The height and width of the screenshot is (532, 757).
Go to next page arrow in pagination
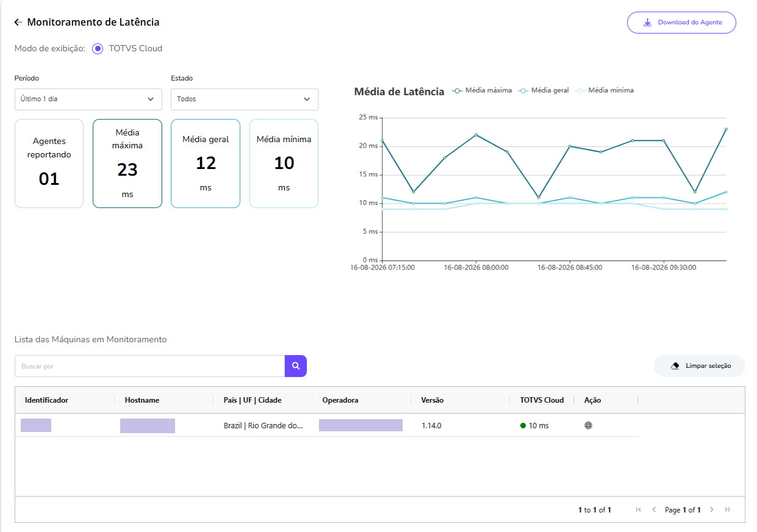tap(711, 509)
